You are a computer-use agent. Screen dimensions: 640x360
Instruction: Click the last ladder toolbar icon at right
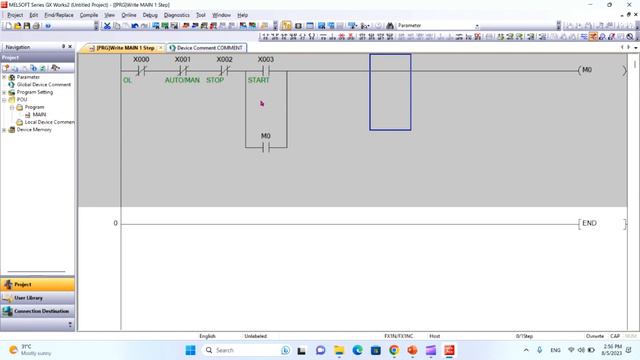click(630, 37)
